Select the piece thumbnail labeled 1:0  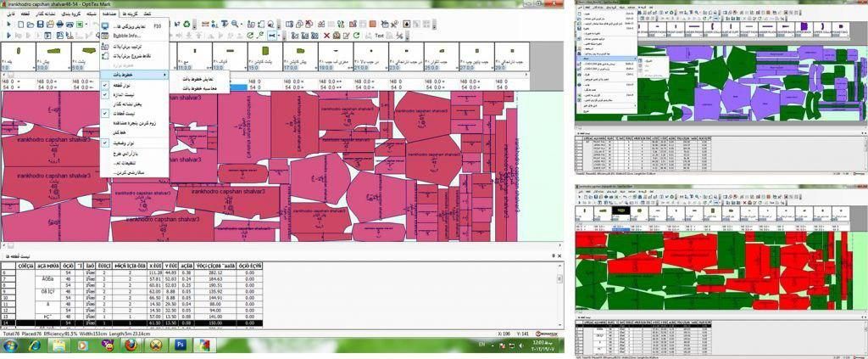click(x=18, y=57)
